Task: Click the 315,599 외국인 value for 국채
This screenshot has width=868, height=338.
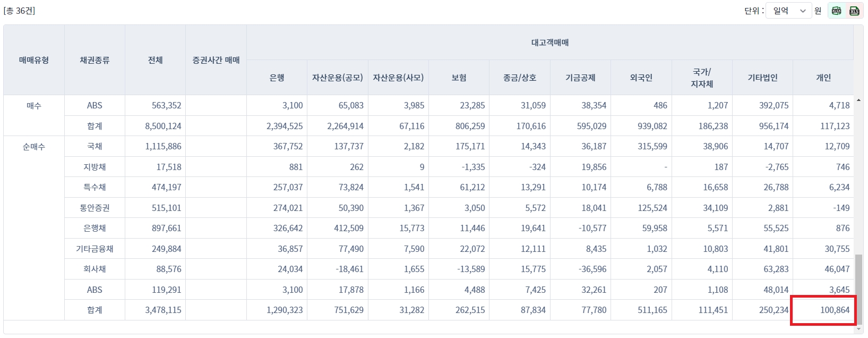Action: (652, 146)
